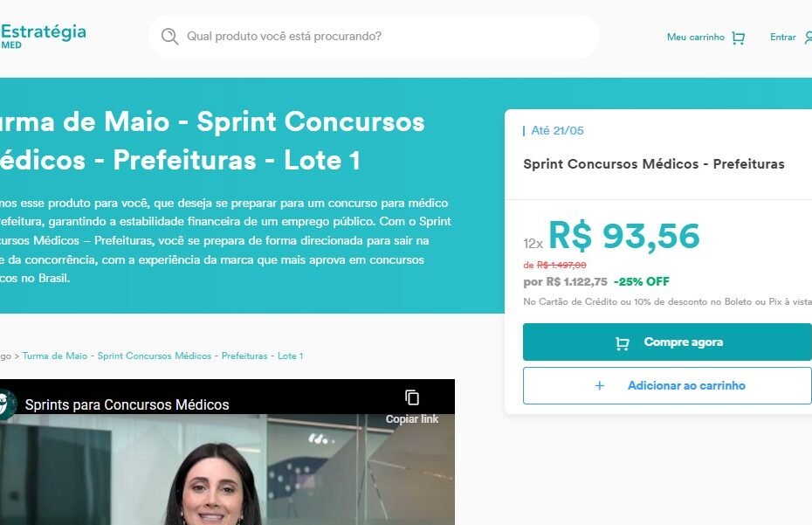Open breadcrumb link 'Turma de Maio - Sprint Concursos Médicos'
The height and width of the screenshot is (525, 812).
(162, 356)
